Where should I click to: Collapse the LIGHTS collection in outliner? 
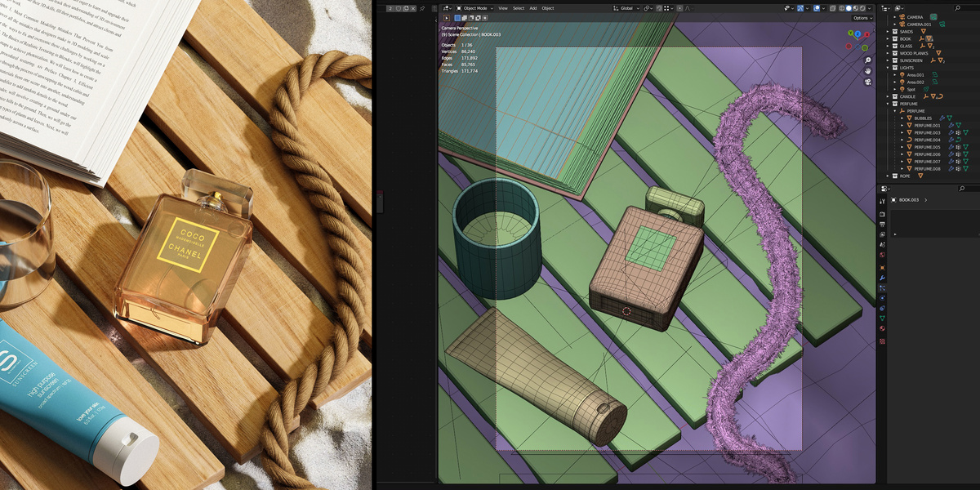pos(888,68)
